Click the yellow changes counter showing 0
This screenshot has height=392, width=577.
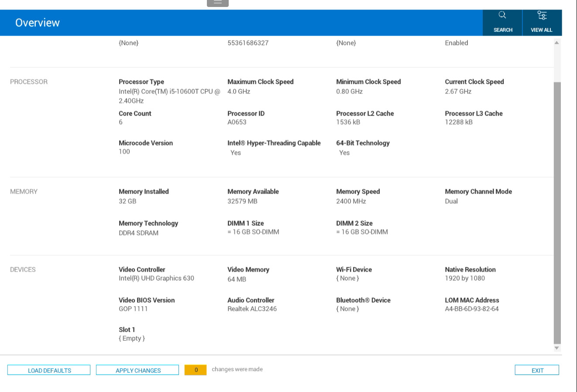pyautogui.click(x=196, y=370)
